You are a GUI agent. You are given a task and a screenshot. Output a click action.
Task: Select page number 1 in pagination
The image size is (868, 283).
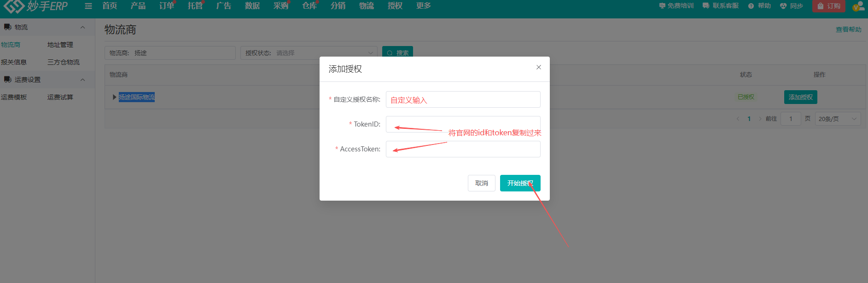pyautogui.click(x=749, y=119)
